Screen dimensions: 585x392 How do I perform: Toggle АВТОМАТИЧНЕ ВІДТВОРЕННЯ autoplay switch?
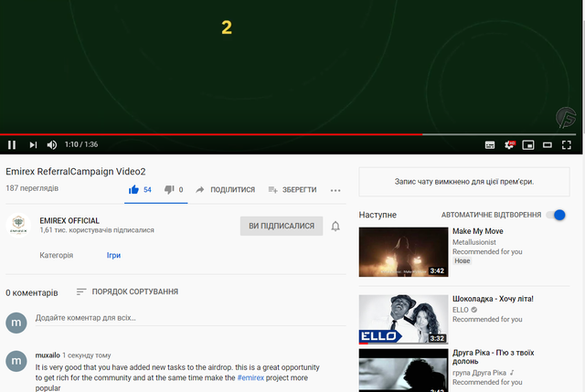pos(557,215)
